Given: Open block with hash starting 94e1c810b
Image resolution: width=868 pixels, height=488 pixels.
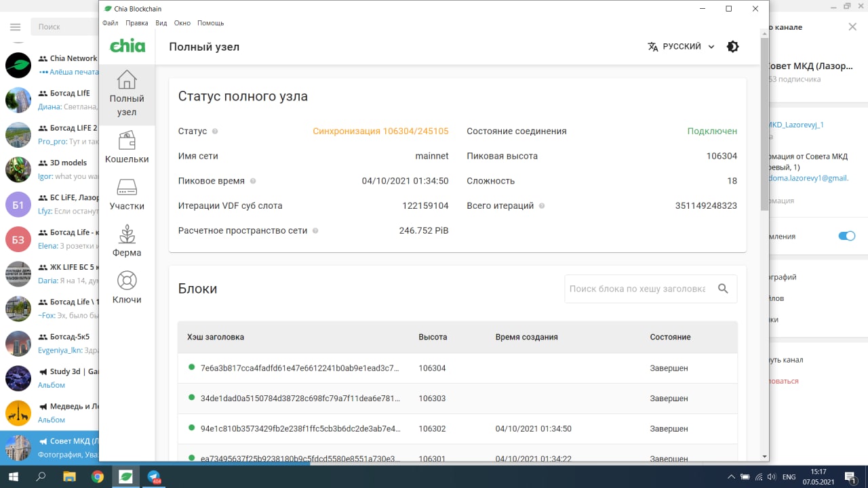Looking at the screenshot, I should (x=458, y=429).
